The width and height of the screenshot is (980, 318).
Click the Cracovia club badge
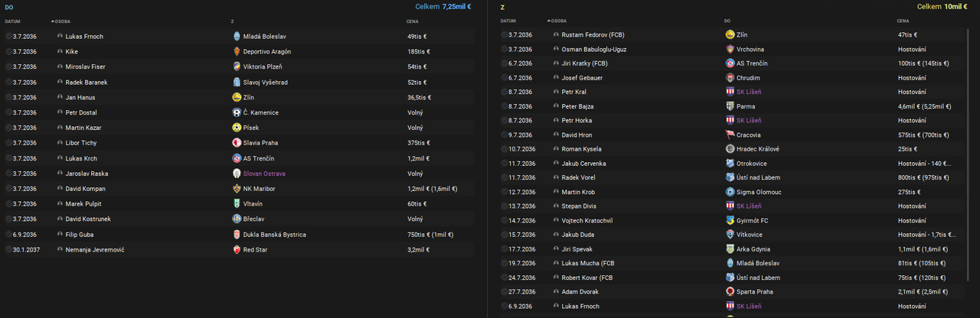click(x=730, y=135)
